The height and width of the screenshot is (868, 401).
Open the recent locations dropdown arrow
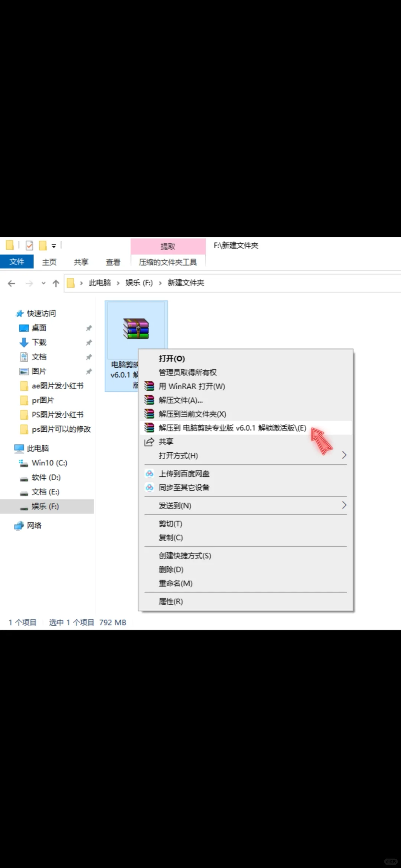(43, 283)
